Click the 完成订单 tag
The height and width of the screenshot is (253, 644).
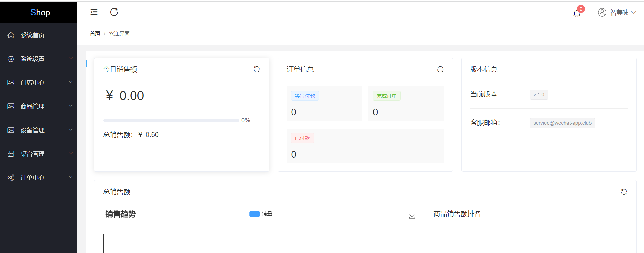387,96
